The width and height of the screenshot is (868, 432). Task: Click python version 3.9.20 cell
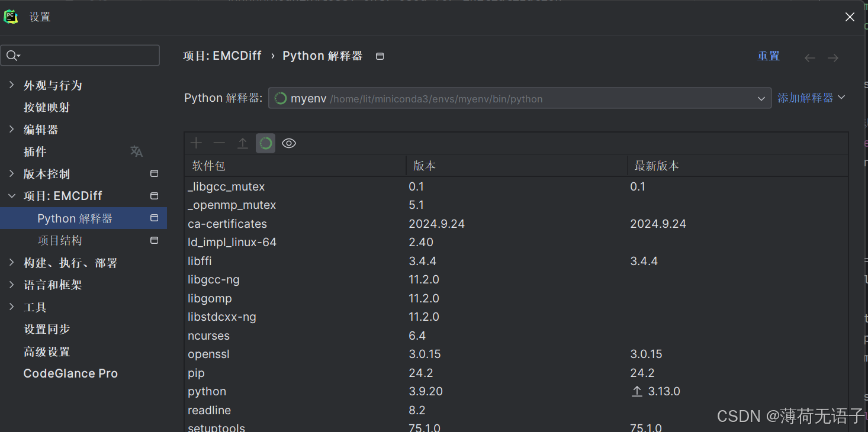426,391
